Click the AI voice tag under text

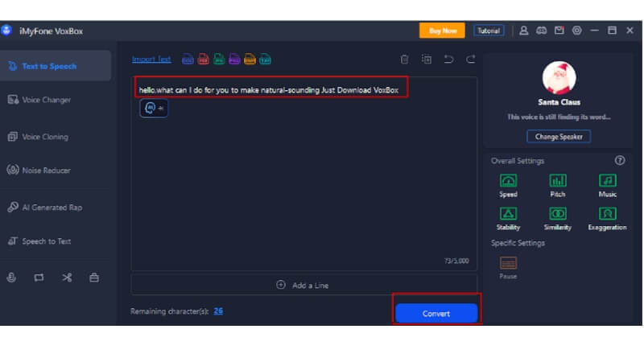click(154, 108)
